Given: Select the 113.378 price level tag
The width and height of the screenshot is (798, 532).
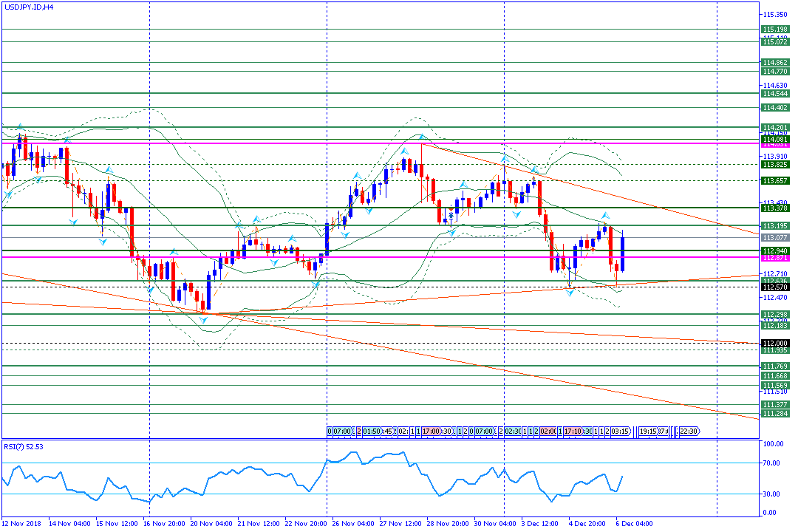Looking at the screenshot, I should pyautogui.click(x=775, y=208).
